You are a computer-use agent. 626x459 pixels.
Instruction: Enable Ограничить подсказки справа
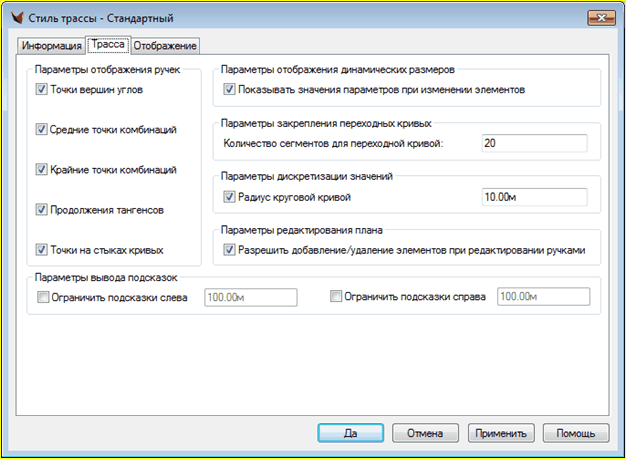coord(335,297)
